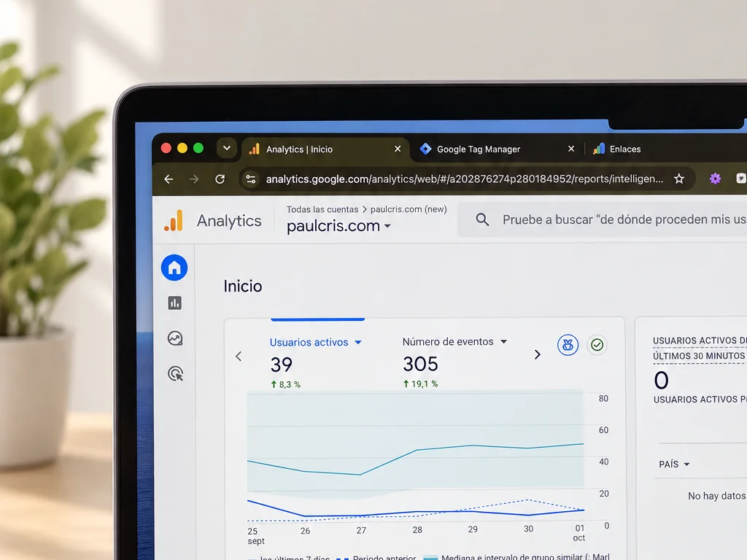This screenshot has width=747, height=560.
Task: Click the Todas las cuentas breadcrumb
Action: pos(322,209)
